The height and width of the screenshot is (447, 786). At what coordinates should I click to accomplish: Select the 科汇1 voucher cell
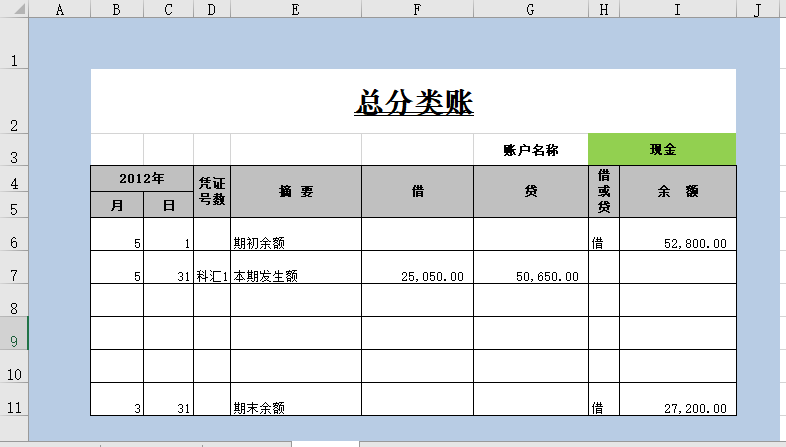[212, 276]
